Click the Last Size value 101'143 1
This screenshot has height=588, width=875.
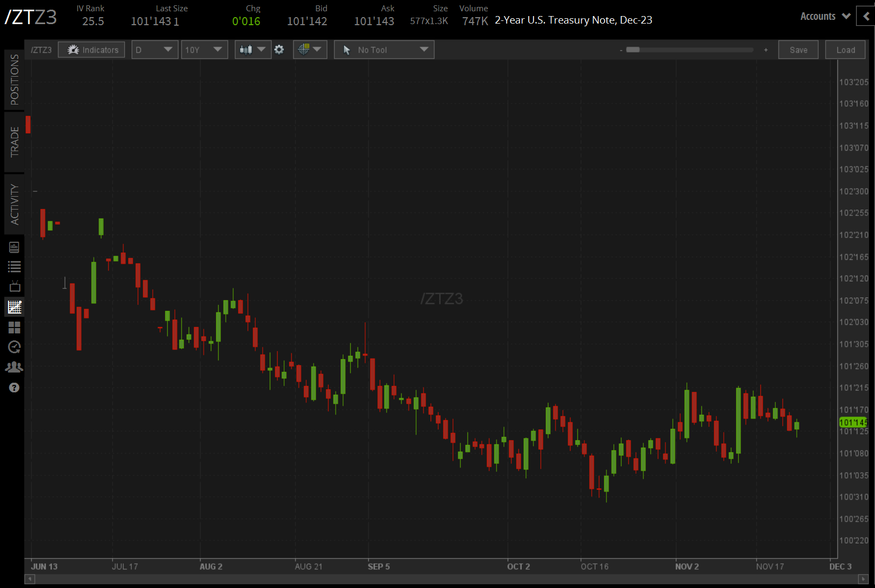point(155,21)
